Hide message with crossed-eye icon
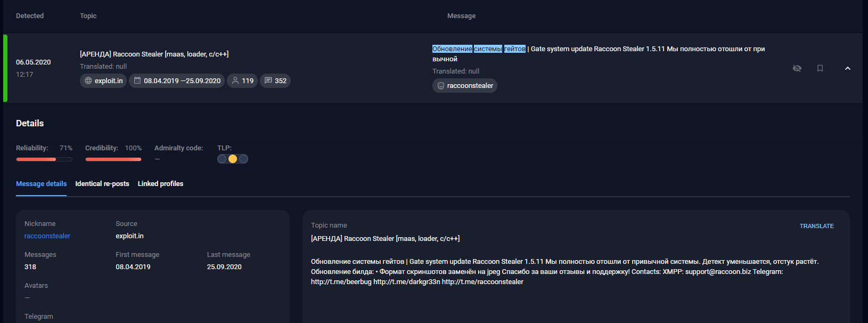This screenshot has width=868, height=323. (797, 68)
